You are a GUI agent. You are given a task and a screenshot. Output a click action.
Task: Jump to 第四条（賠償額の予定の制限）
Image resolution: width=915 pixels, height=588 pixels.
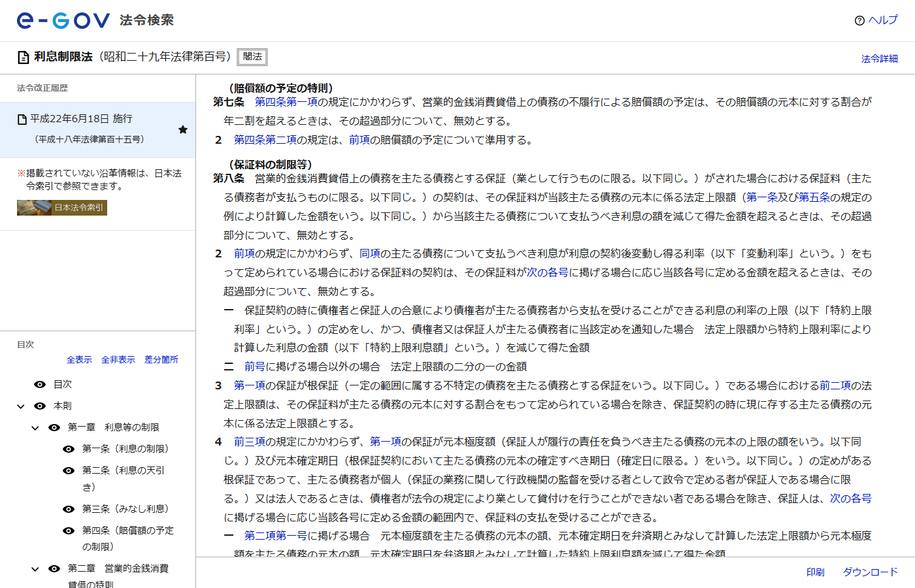(x=128, y=538)
